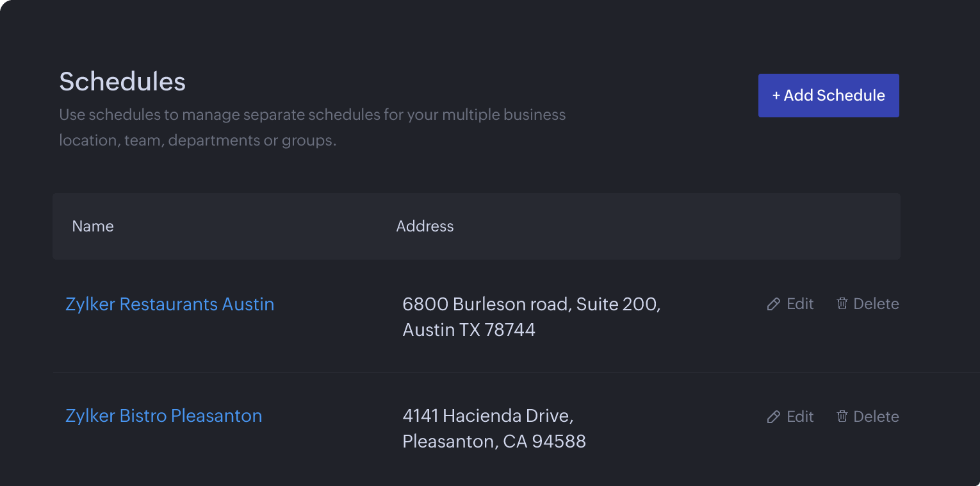
Task: Open the Zylker Bistro Pleasanton schedule
Action: point(164,415)
